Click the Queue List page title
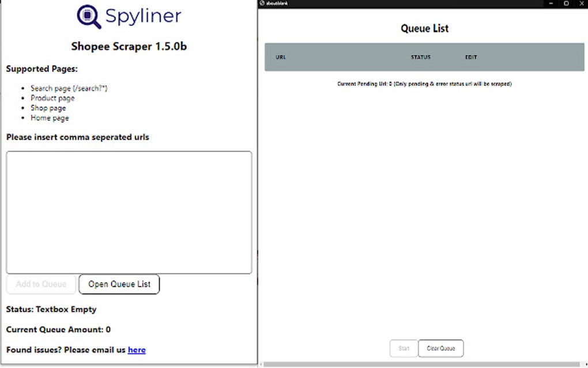The width and height of the screenshot is (588, 368). 424,28
